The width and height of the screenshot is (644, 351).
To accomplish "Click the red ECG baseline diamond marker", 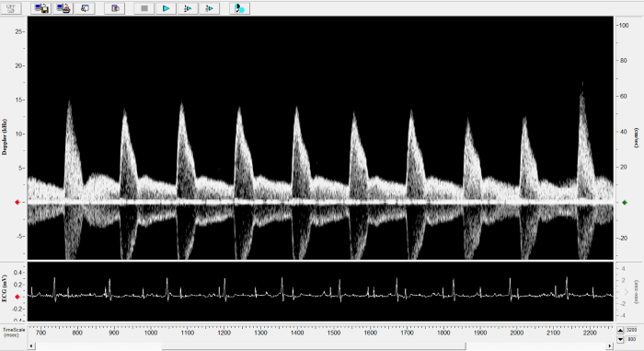I will pyautogui.click(x=17, y=297).
